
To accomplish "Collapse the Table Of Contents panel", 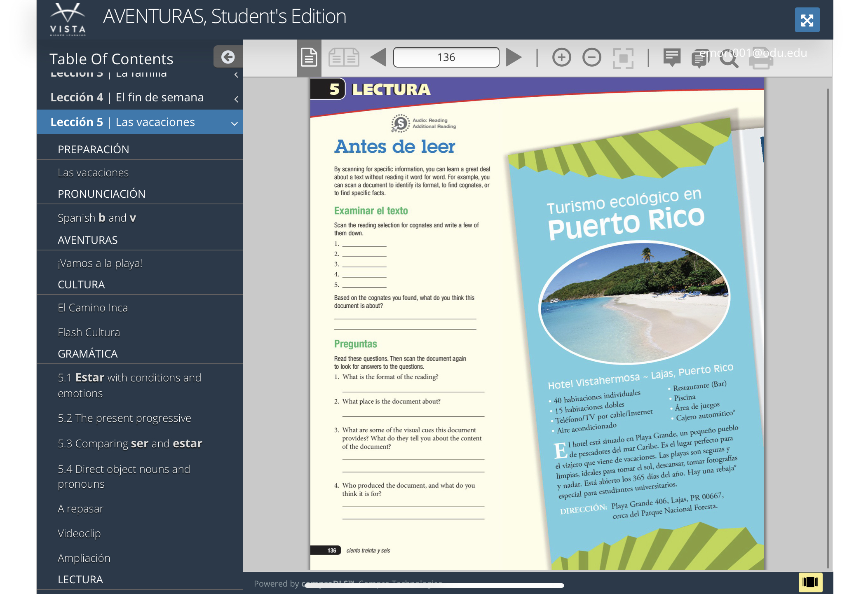I will click(x=228, y=57).
